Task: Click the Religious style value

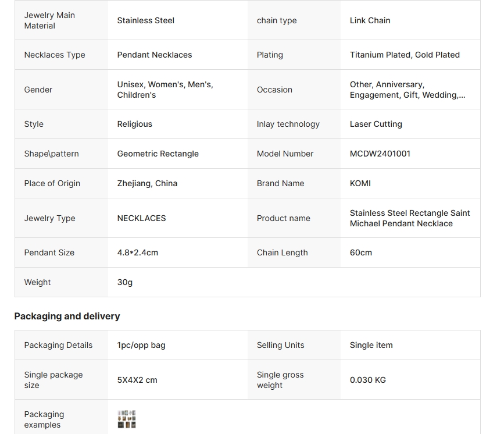Action: (x=134, y=124)
